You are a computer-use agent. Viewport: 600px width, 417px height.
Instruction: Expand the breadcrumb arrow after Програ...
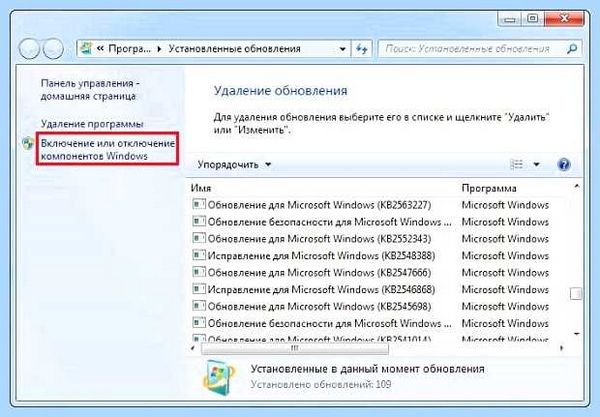[160, 49]
